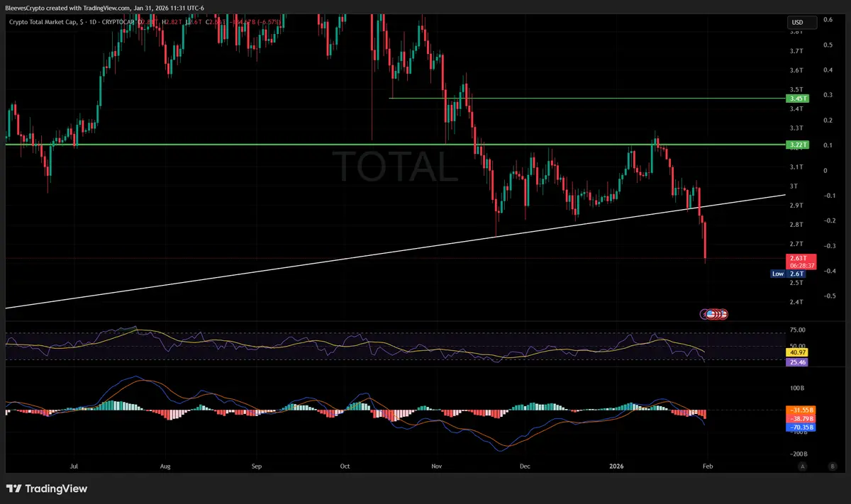Screen dimensions: 851x504
Task: Click the 3.3T price axis label
Action: coord(796,128)
